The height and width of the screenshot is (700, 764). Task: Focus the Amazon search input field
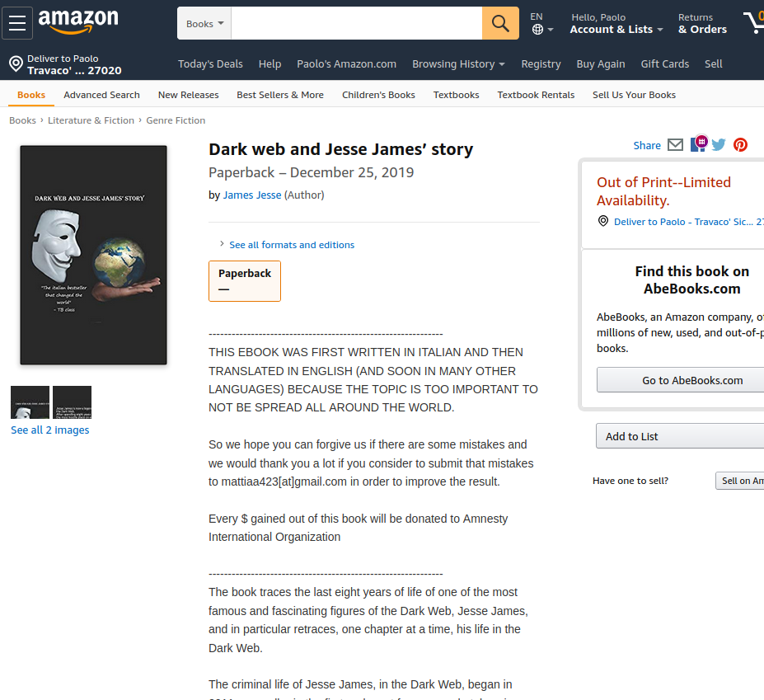click(x=357, y=23)
